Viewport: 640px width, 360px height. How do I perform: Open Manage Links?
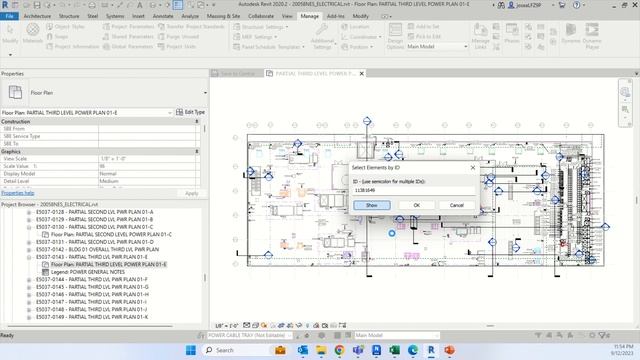click(x=480, y=36)
